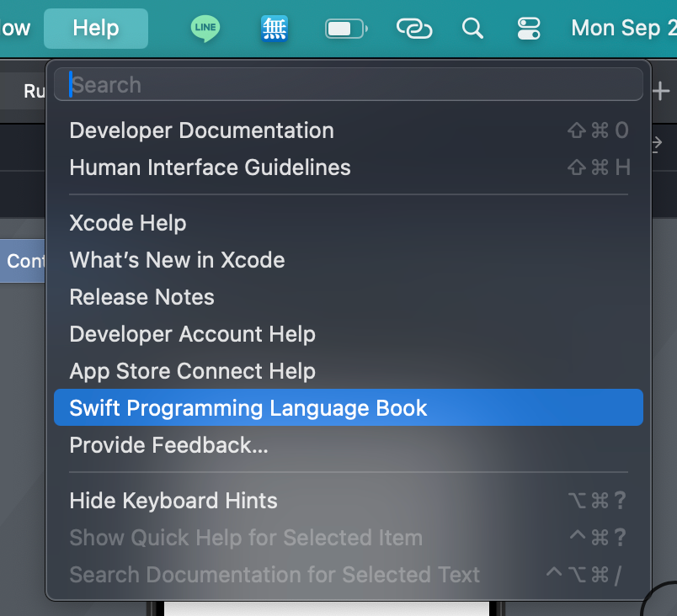Select Developer Documentation from the Help menu
Image resolution: width=677 pixels, height=616 pixels.
tap(202, 130)
